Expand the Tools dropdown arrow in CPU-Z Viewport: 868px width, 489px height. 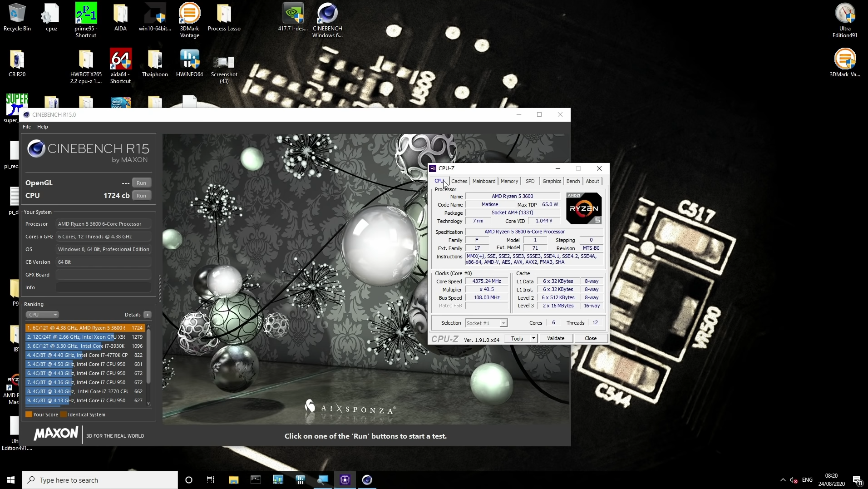pyautogui.click(x=533, y=339)
